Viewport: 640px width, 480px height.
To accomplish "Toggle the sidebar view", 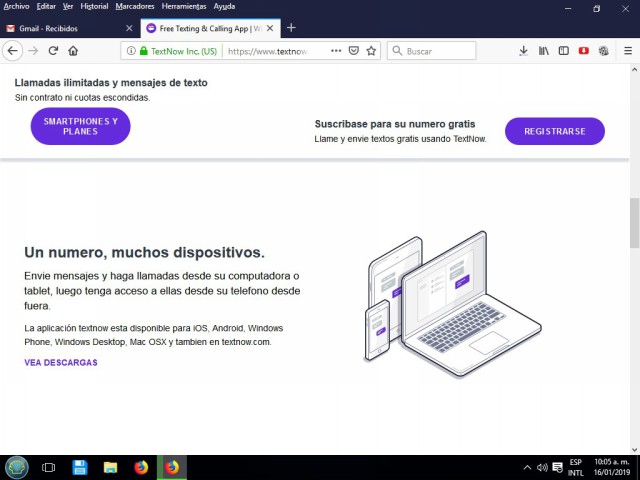I will [x=564, y=51].
